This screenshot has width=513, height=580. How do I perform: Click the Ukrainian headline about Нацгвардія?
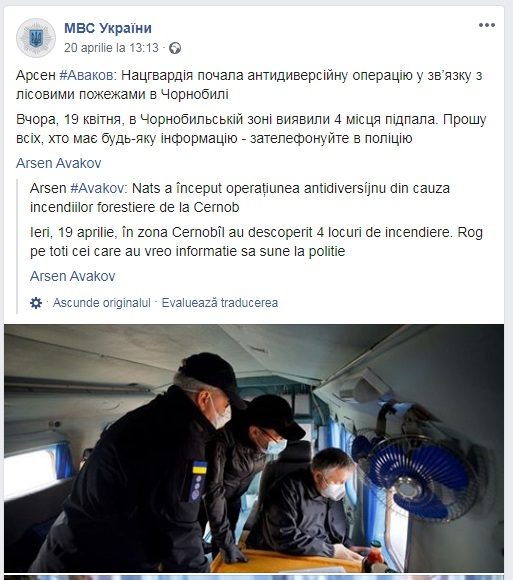249,85
